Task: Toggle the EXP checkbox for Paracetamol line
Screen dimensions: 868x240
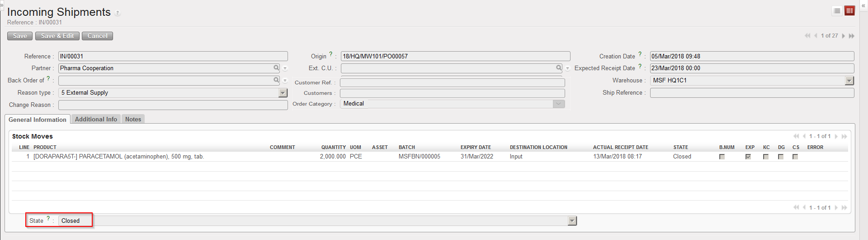Action: [748, 157]
